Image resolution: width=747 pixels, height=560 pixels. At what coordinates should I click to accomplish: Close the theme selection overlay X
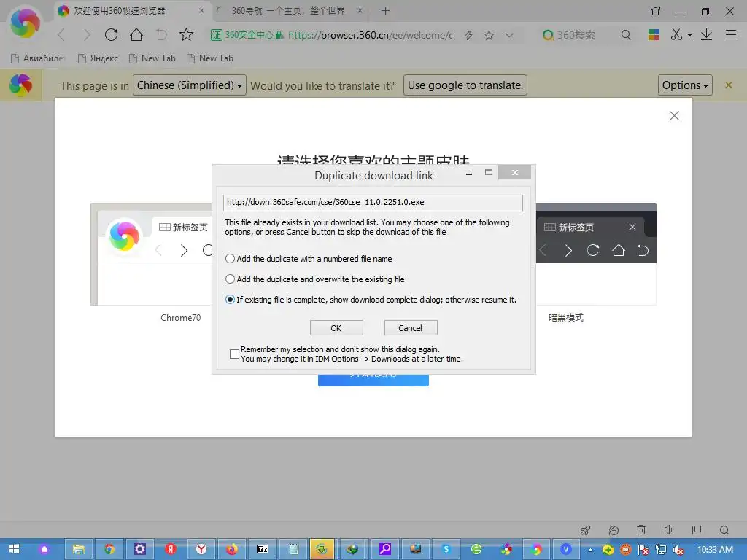[x=674, y=116]
